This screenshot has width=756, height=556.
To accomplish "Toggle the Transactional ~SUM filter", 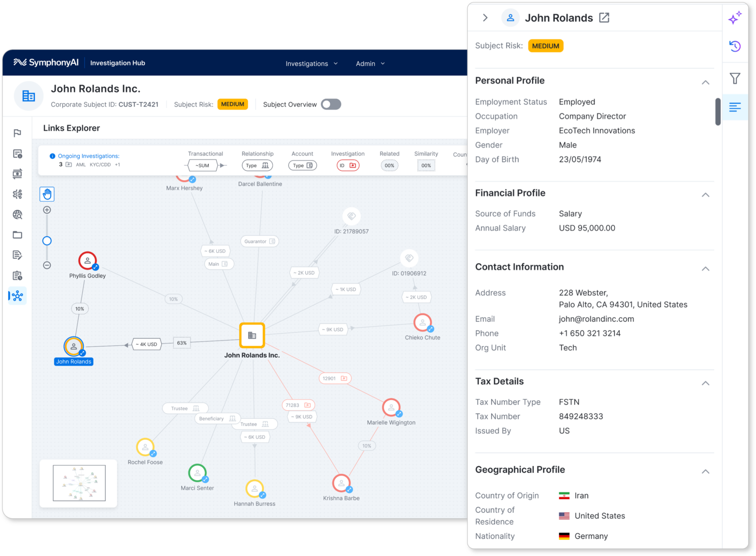I will tap(203, 165).
